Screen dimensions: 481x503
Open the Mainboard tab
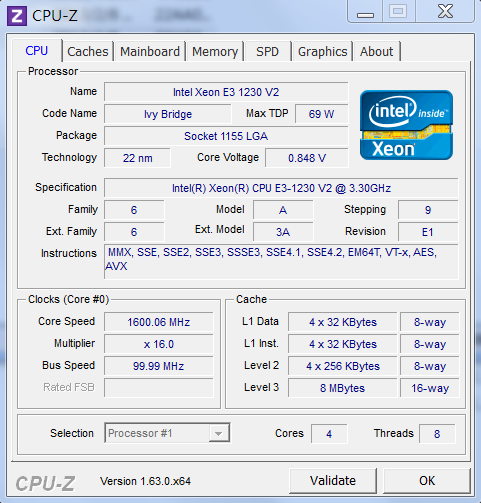(150, 51)
